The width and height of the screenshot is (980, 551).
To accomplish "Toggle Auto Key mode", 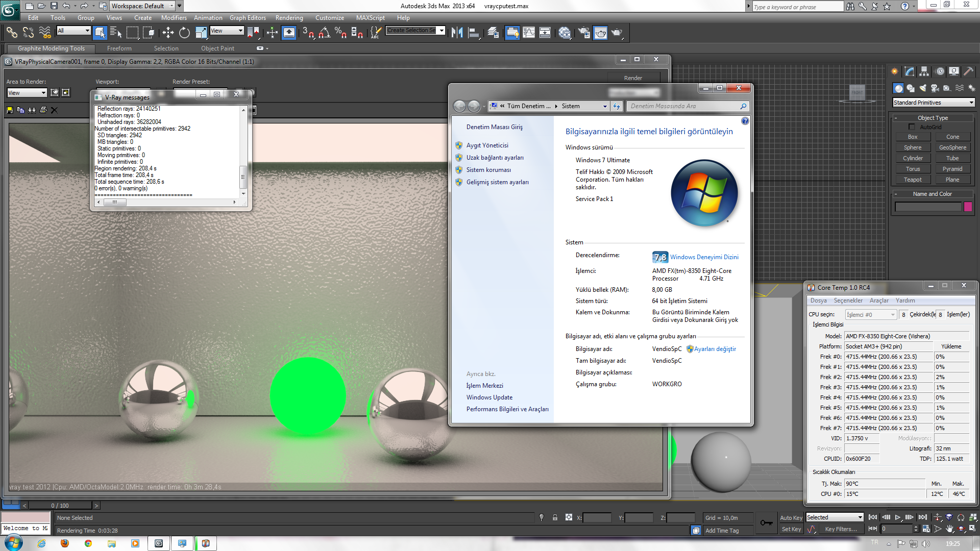I will (x=791, y=518).
